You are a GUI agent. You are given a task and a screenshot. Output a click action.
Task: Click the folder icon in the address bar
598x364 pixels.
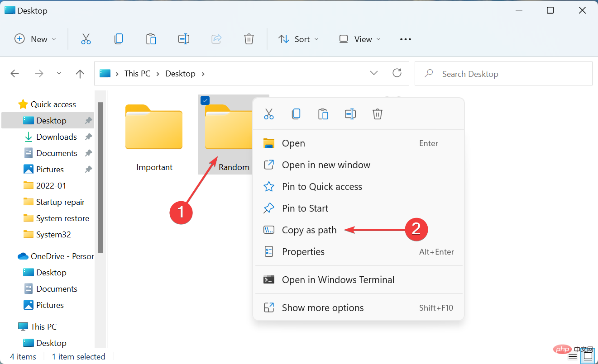pos(105,73)
